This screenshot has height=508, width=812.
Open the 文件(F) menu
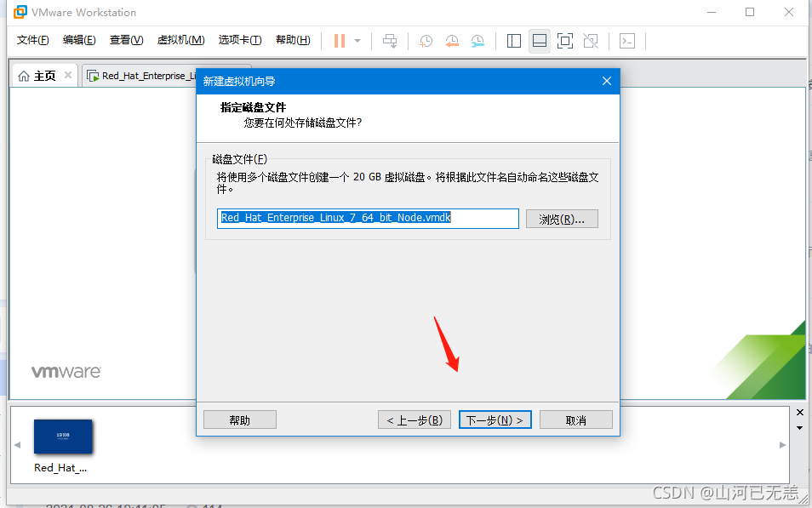32,40
